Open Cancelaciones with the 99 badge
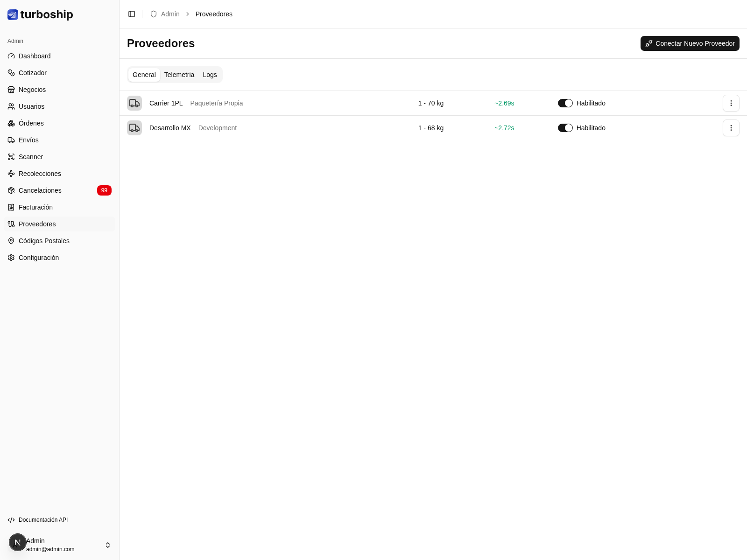Viewport: 747px width, 560px height. (40, 190)
